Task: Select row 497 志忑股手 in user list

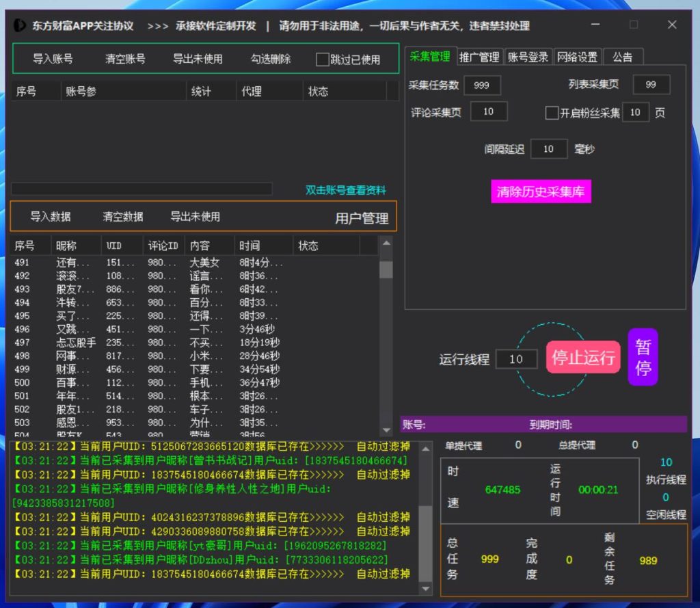Action: (x=75, y=343)
